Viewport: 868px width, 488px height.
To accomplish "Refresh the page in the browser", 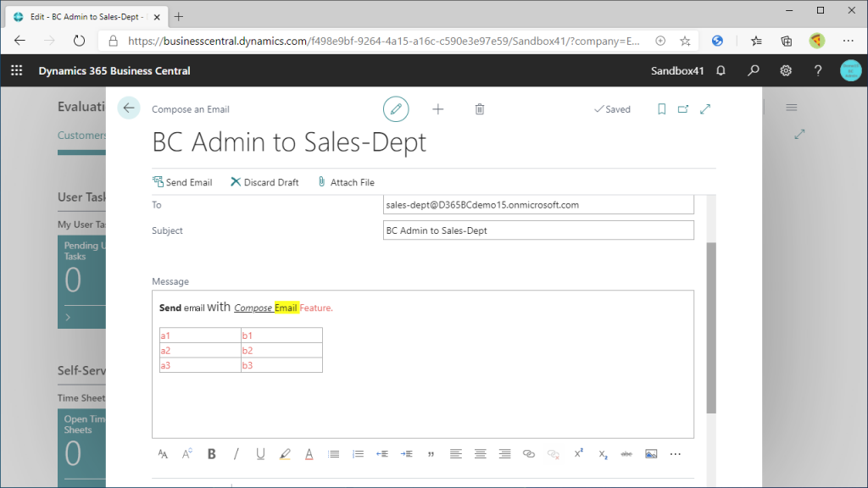I will 79,41.
